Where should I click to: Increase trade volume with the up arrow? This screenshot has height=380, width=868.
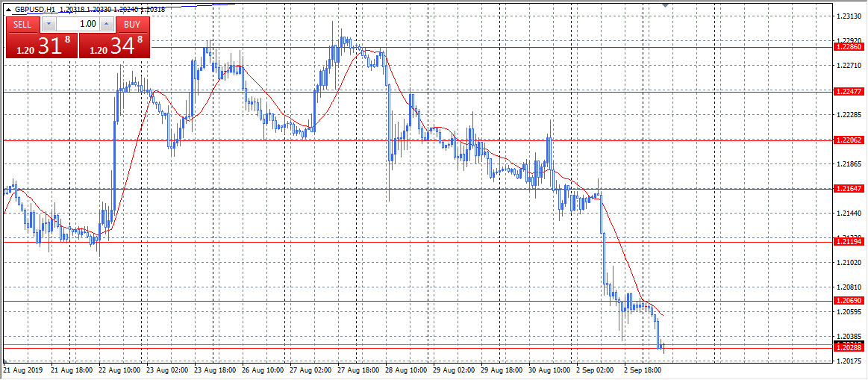click(x=107, y=25)
